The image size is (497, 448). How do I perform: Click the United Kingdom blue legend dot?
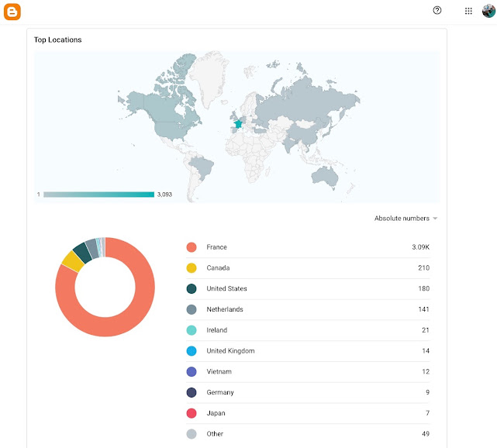[x=192, y=351]
